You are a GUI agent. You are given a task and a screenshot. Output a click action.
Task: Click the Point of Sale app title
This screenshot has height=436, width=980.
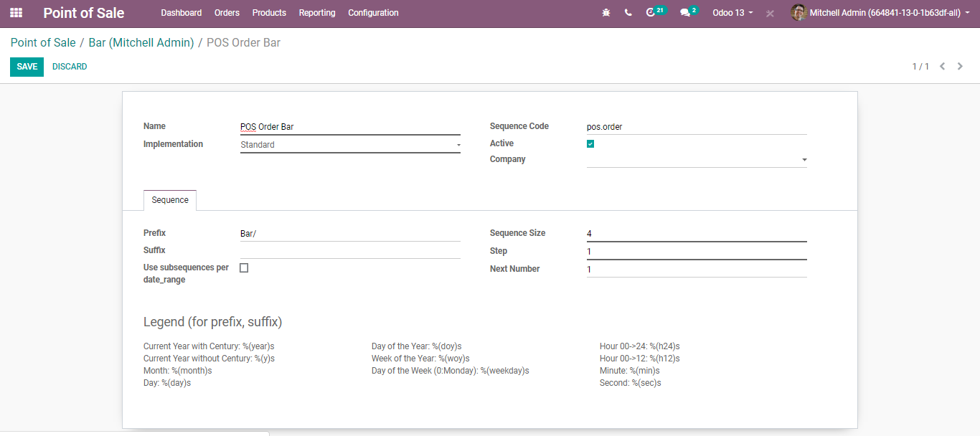click(84, 13)
